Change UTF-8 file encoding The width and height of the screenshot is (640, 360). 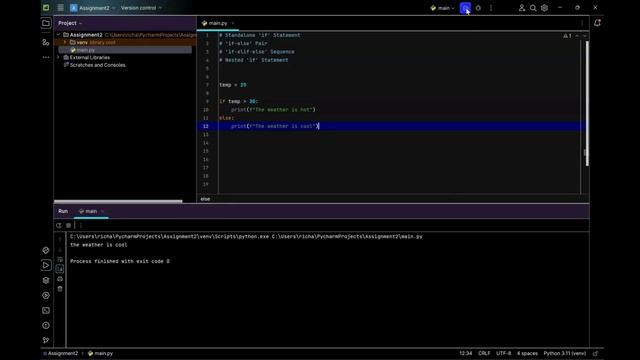tap(503, 353)
